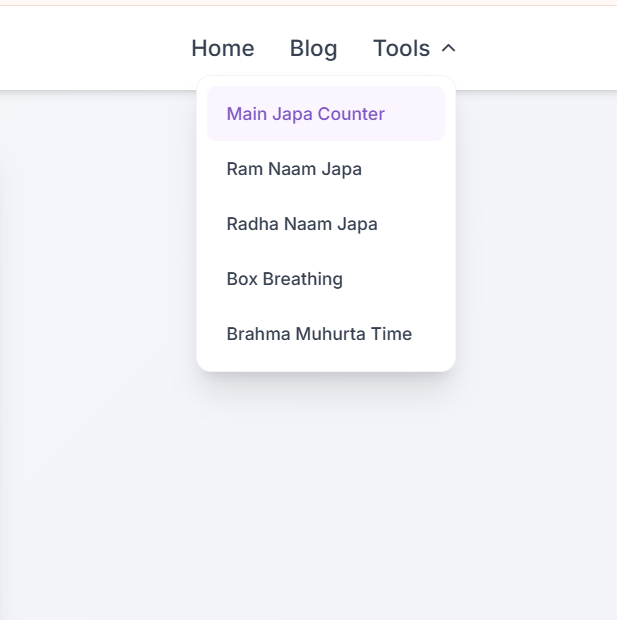Open Ram Naam Japa tool
Viewport: 617px width, 620px height.
326,169
